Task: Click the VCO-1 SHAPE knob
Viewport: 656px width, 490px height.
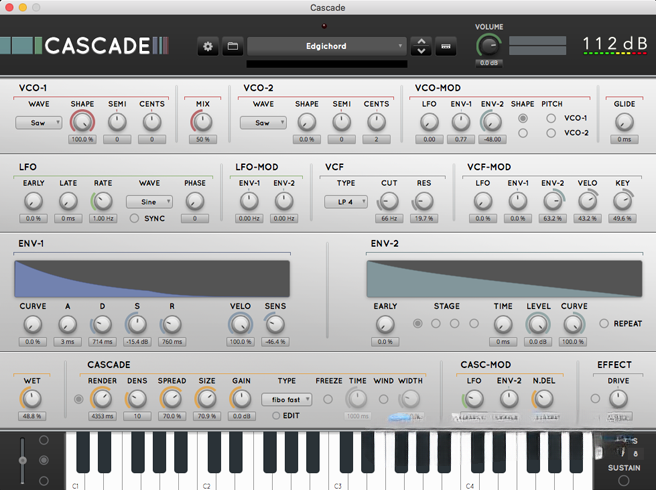Action: pyautogui.click(x=82, y=122)
